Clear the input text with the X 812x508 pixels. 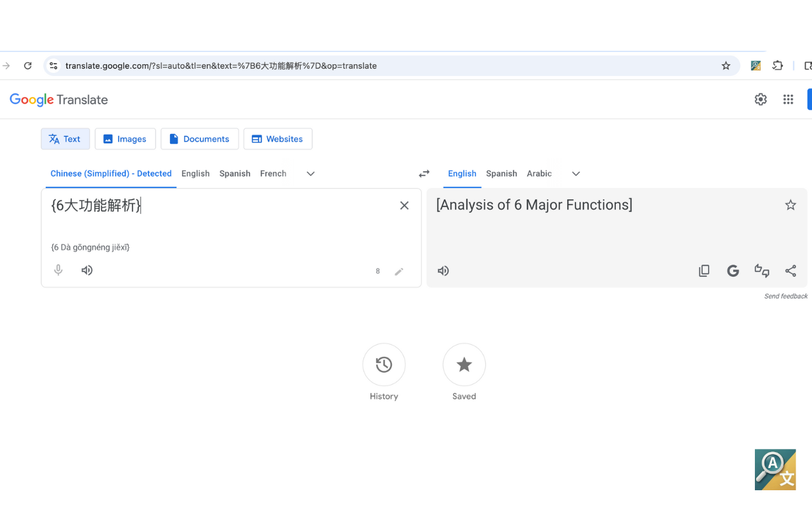click(x=404, y=205)
